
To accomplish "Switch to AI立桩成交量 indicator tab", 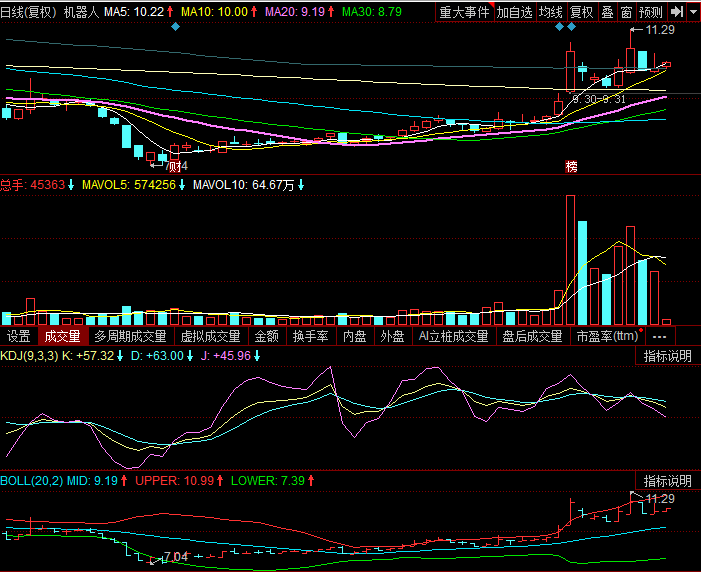I will [x=454, y=337].
